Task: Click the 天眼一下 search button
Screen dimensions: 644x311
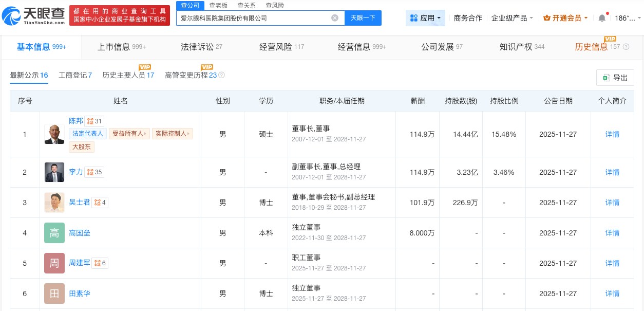Action: (363, 17)
